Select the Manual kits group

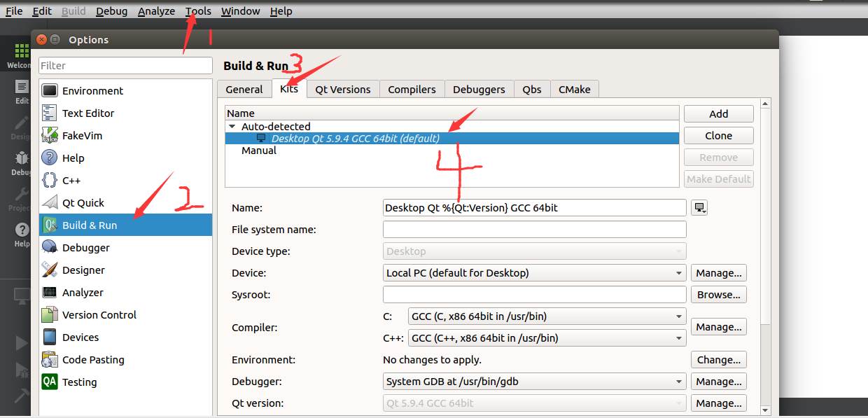259,151
